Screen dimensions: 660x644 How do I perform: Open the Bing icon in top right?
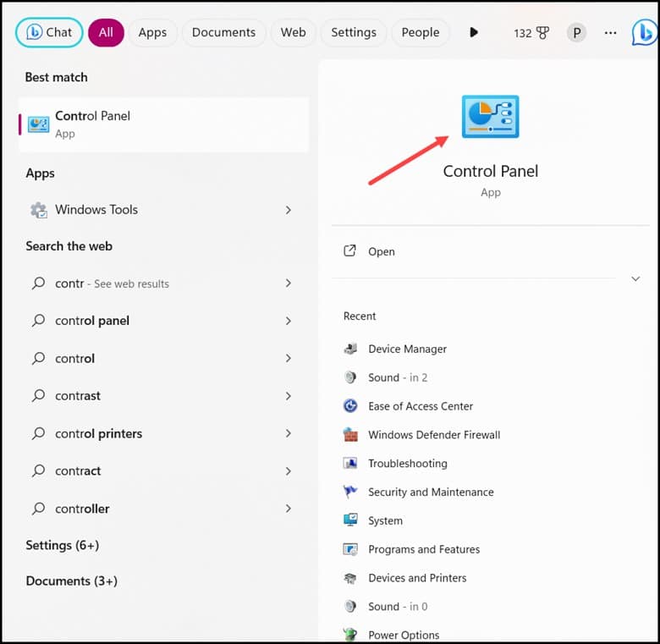pyautogui.click(x=644, y=32)
